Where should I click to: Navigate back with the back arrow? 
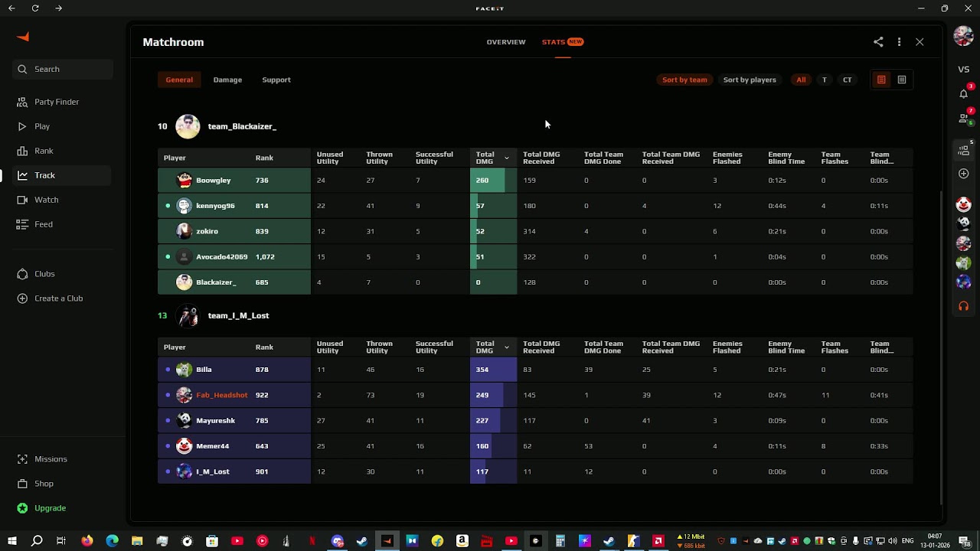tap(11, 8)
